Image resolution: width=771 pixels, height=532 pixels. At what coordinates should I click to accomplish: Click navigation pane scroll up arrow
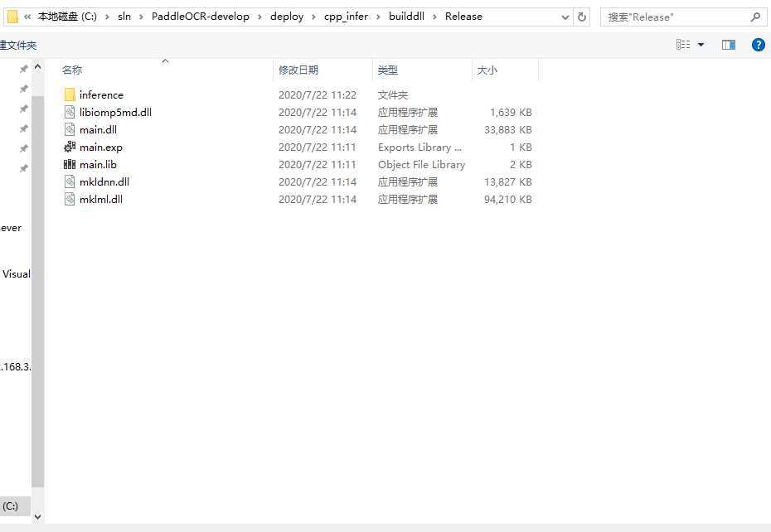(x=38, y=67)
